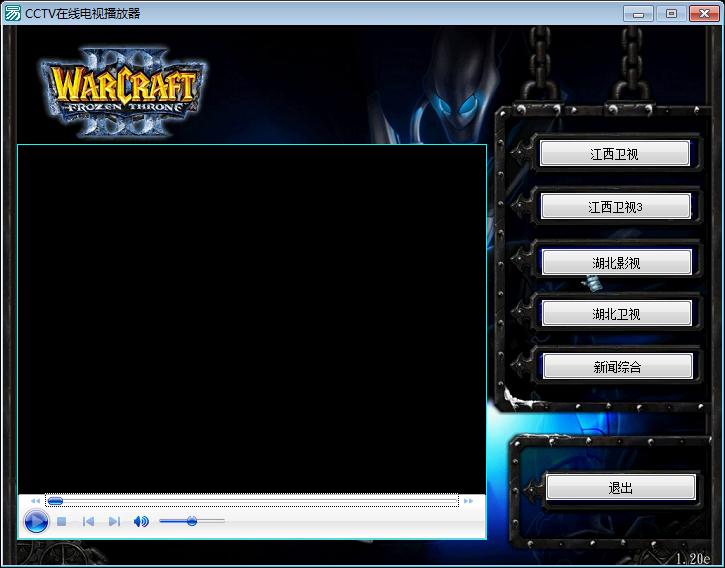
Task: Click the 退出 exit button
Action: coord(621,487)
